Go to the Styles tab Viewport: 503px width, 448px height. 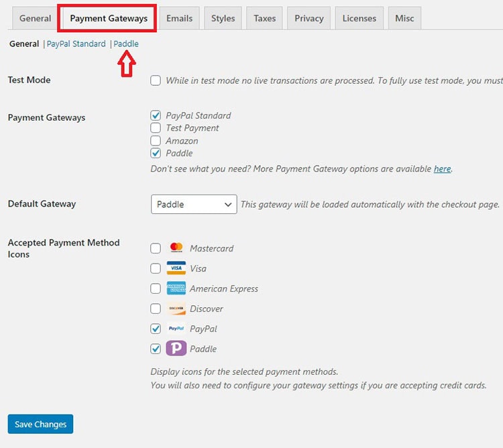(x=223, y=18)
